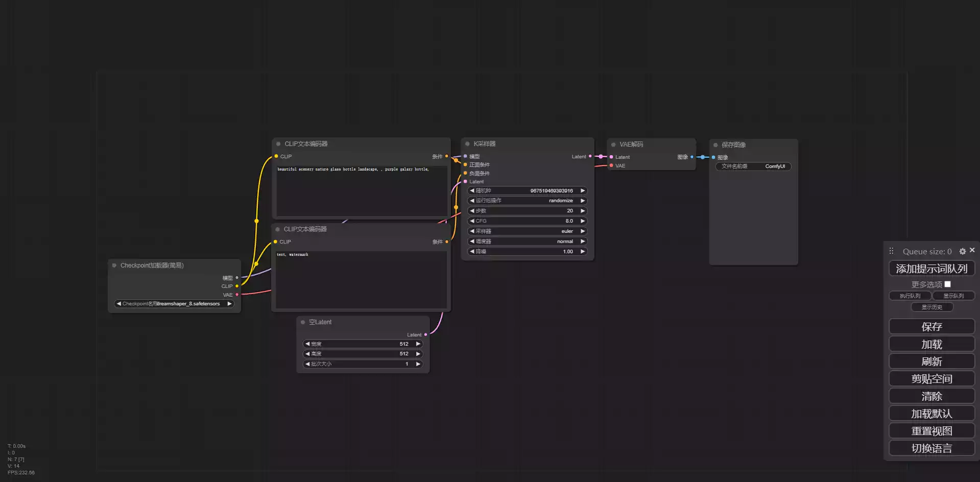Collapse the 保存图像 node via its title dot
Image resolution: width=980 pixels, height=482 pixels.
[x=715, y=144]
